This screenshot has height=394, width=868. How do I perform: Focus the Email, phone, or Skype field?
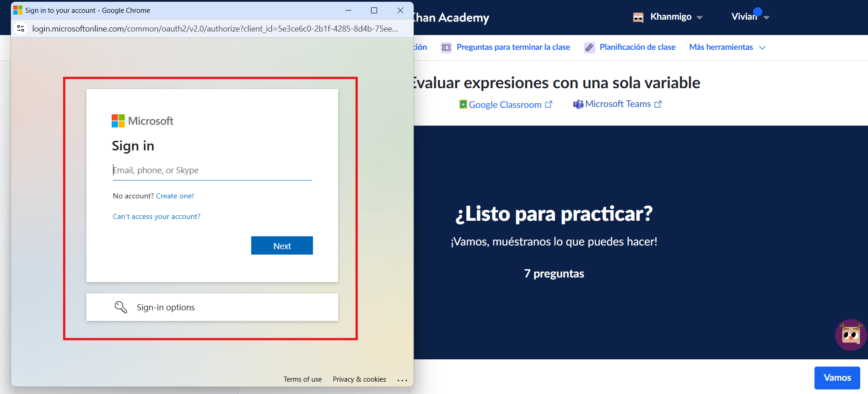pyautogui.click(x=212, y=170)
